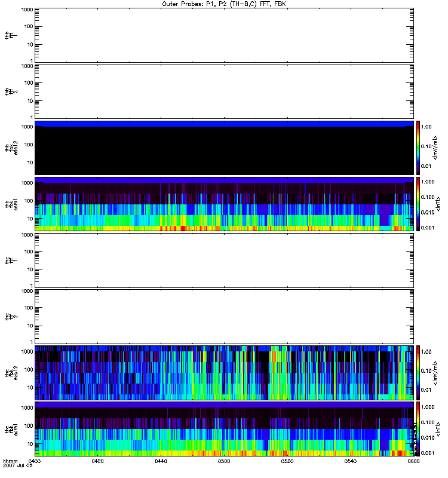Image resolution: width=448 pixels, height=478 pixels.
Task: Click the color bar beside thb fbk edc12 panel
Action: point(418,148)
